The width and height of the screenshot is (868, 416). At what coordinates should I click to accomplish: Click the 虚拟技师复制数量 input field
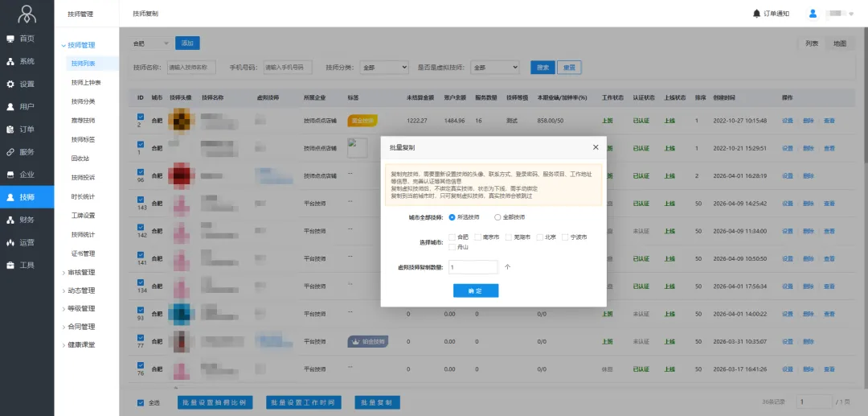473,267
